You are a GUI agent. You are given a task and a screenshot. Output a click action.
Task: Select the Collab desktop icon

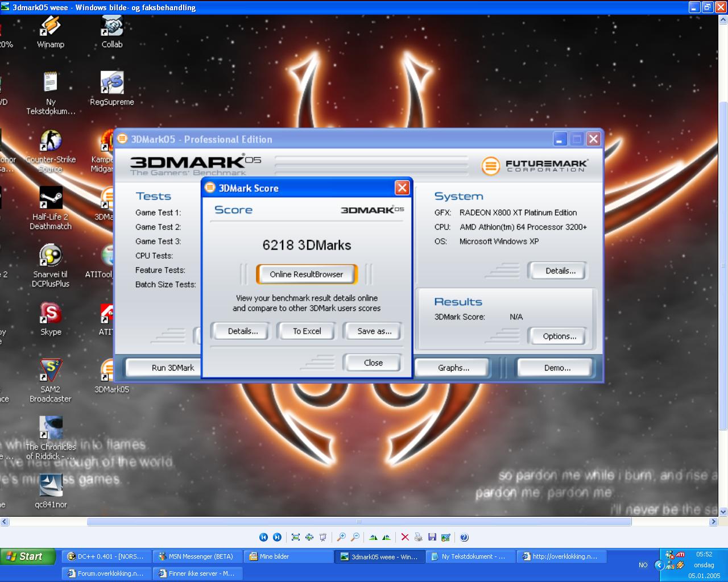tap(112, 32)
